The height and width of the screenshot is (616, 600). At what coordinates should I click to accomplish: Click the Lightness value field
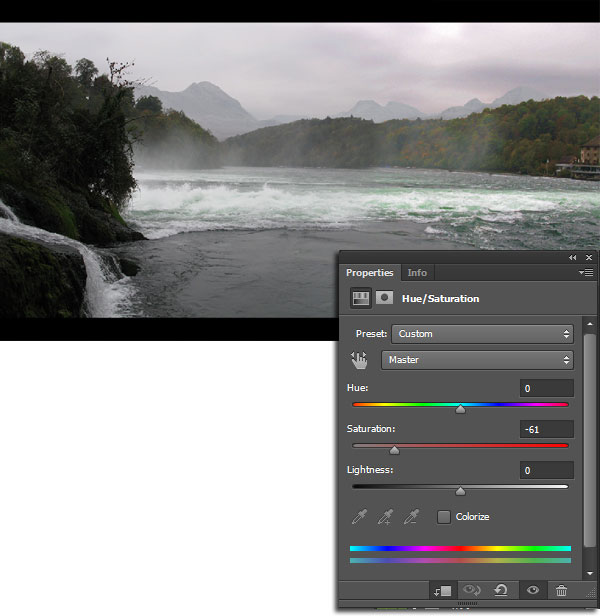point(547,470)
